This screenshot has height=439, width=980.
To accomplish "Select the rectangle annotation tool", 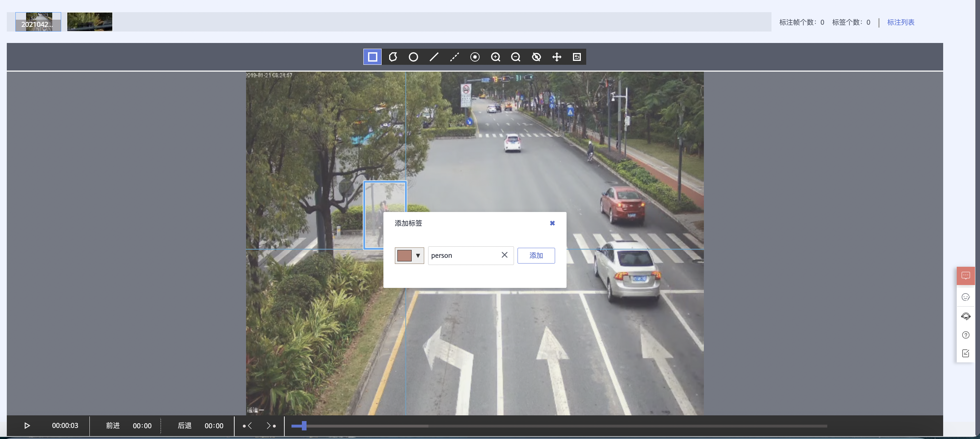I will tap(372, 57).
